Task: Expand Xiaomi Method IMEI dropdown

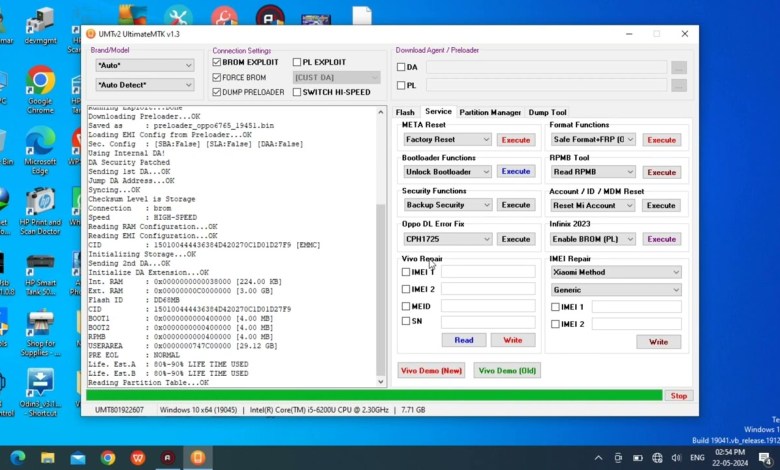Action: [616, 272]
